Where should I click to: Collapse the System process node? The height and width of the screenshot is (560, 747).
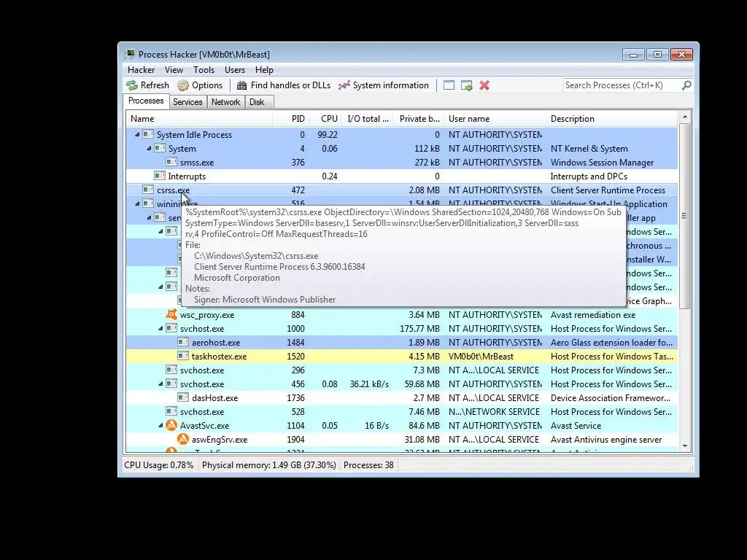(x=149, y=148)
